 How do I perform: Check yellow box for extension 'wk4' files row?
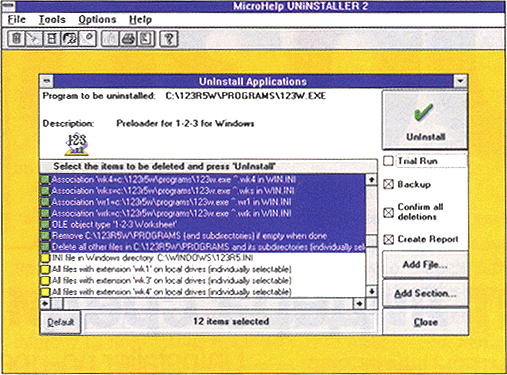[45, 292]
